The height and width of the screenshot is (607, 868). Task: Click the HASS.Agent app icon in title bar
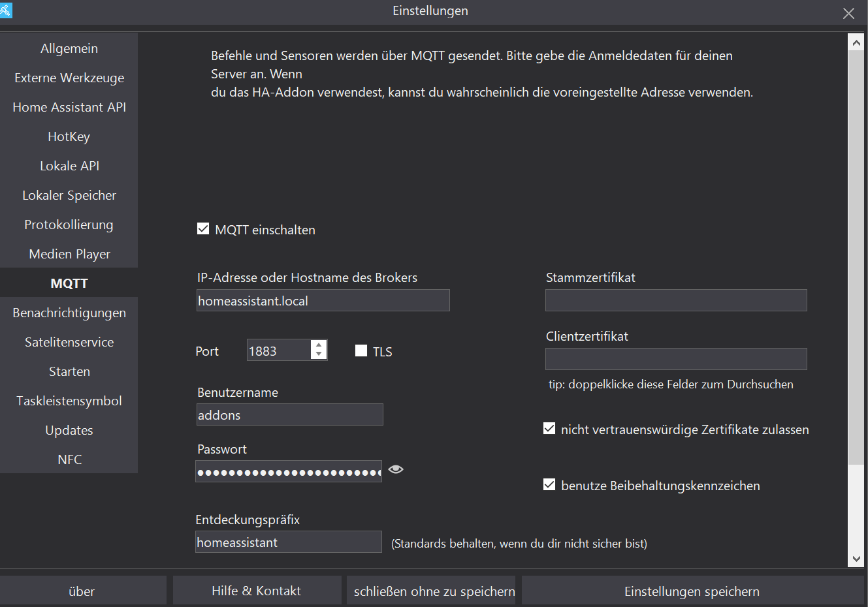pyautogui.click(x=6, y=10)
